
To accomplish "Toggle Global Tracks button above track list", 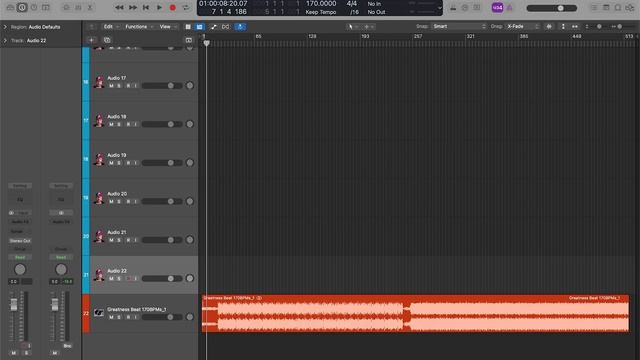I will tap(189, 40).
